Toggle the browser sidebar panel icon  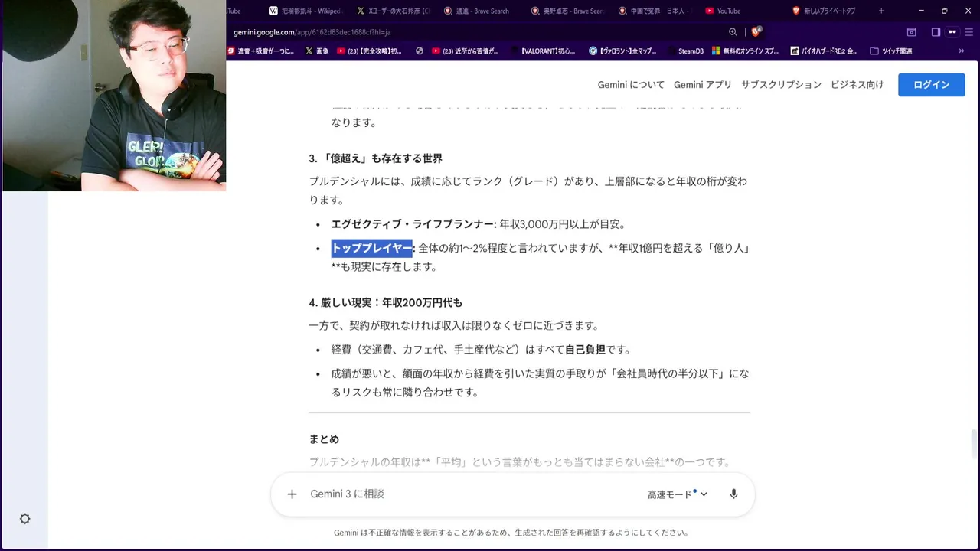coord(936,32)
